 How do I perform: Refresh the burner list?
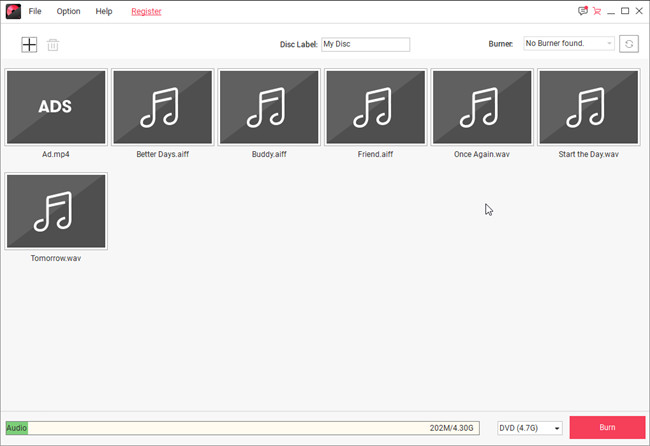628,44
